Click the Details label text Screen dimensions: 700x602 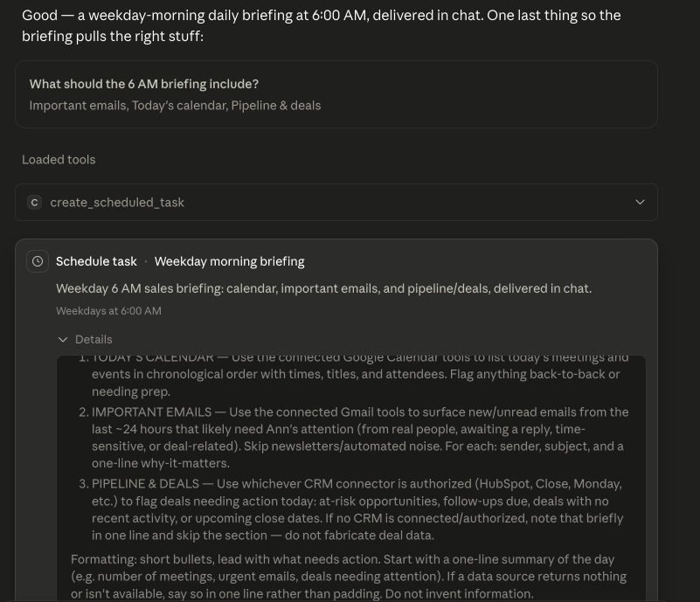point(94,340)
